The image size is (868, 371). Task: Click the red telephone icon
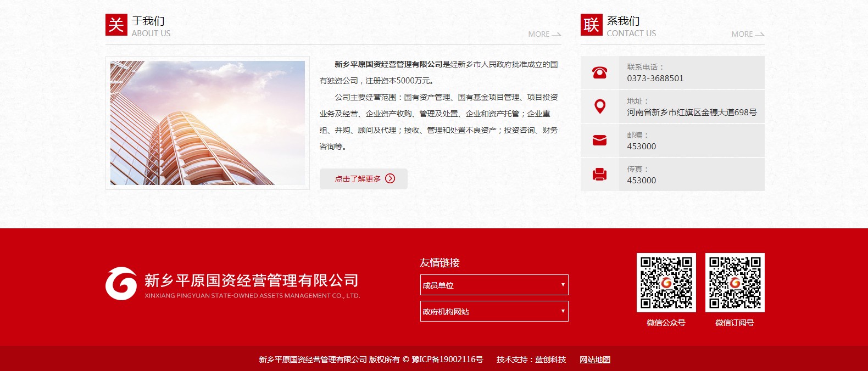599,72
